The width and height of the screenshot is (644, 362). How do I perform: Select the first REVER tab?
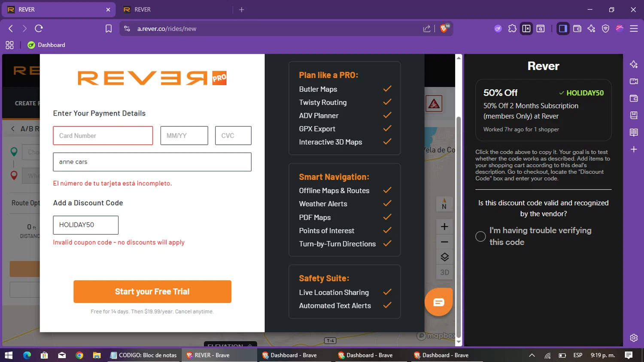59,9
